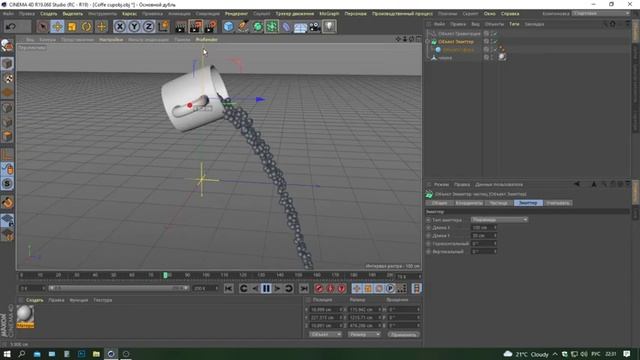Click the Вертикальный angle stepper arrows
Viewport: 640px width, 360px height.
495,251
